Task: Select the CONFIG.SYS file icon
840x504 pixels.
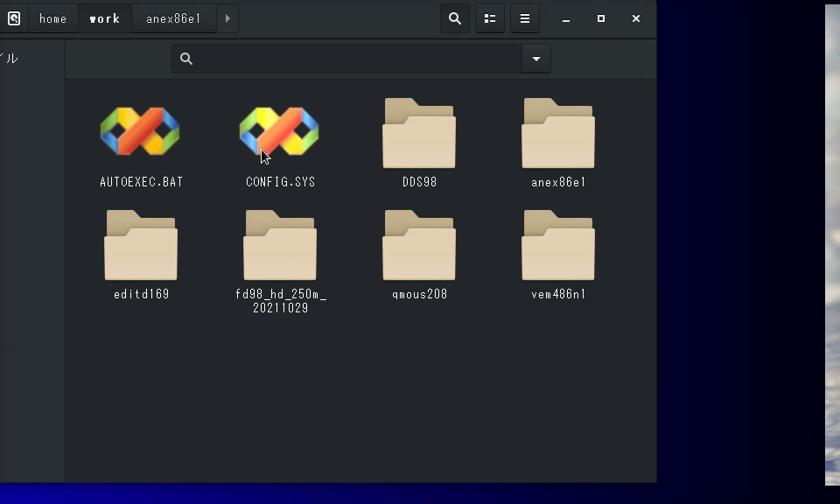Action: pyautogui.click(x=279, y=132)
